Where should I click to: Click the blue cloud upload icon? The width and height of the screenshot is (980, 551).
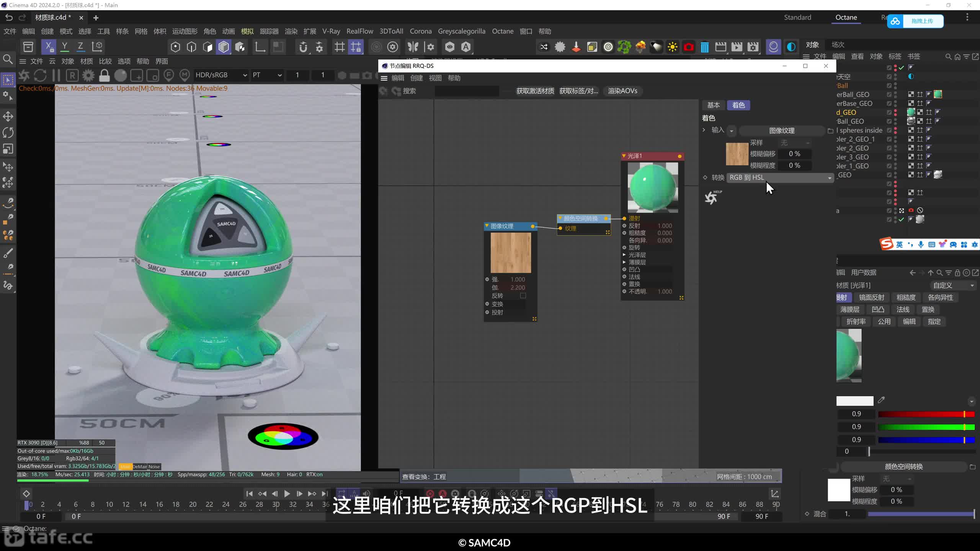click(x=895, y=21)
